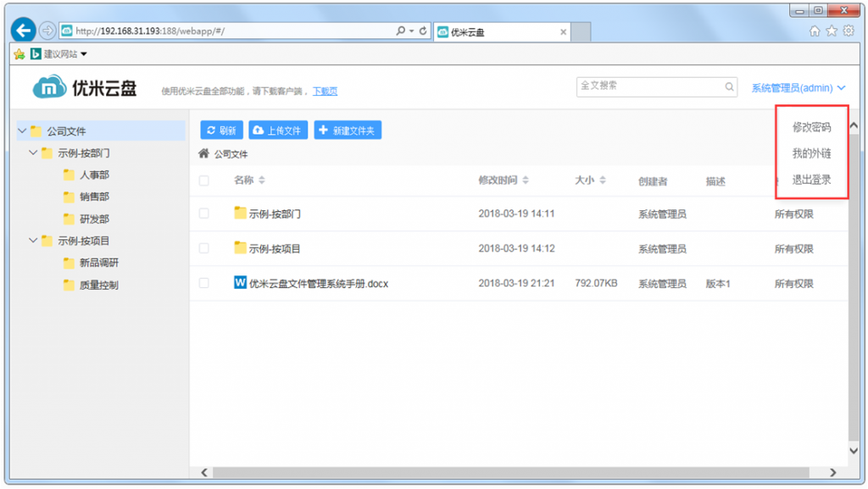Tick the checkbox beside 优米云盘文件管理系统手册.docx

pos(203,283)
